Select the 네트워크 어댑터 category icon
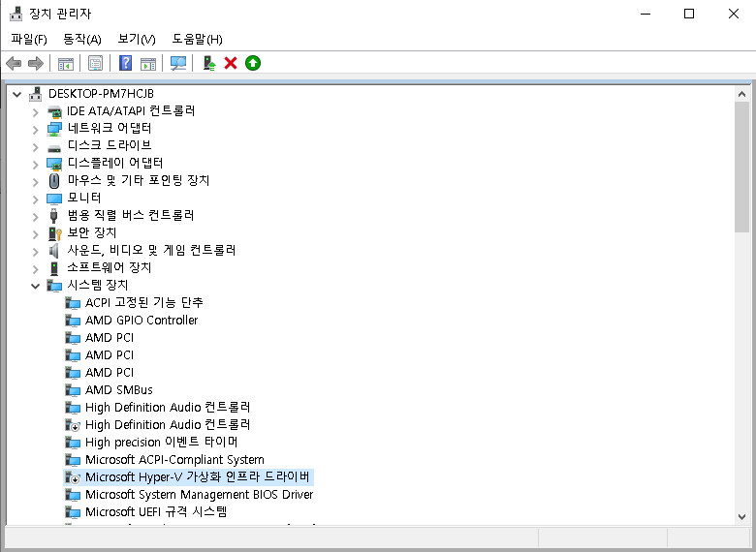 pos(54,128)
